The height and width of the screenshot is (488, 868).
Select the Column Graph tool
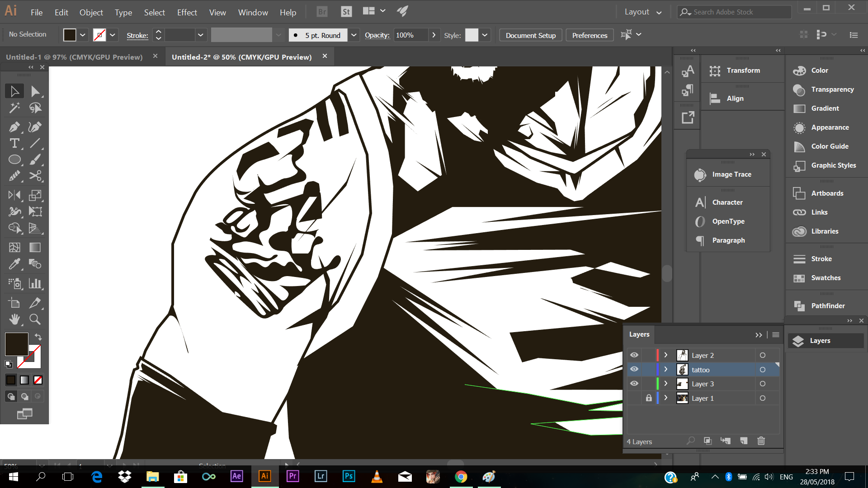coord(35,283)
